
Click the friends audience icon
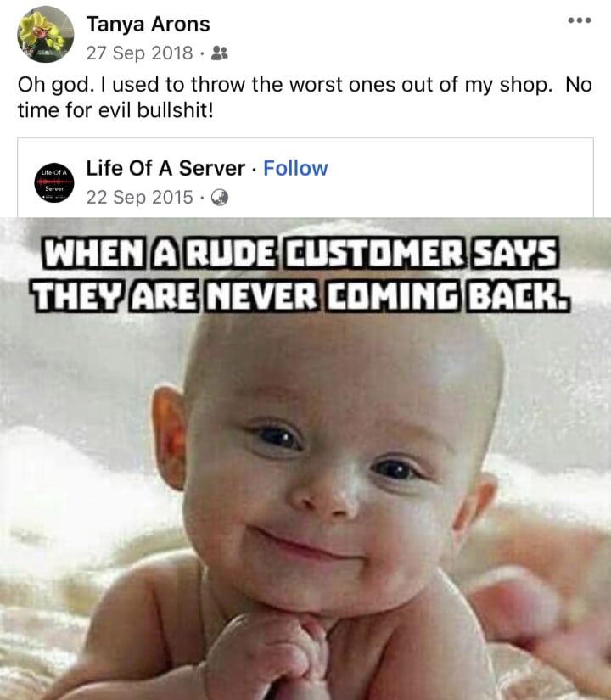point(219,53)
